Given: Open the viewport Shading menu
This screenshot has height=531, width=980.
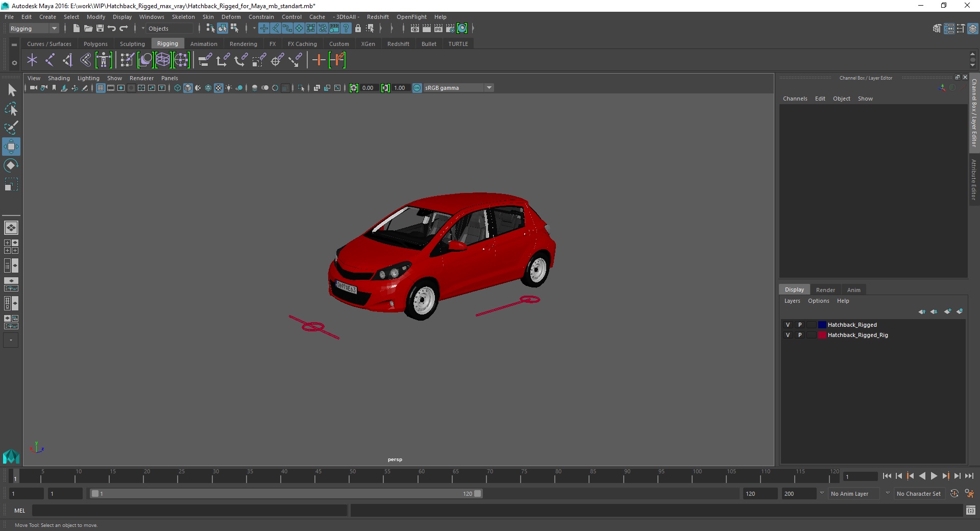Looking at the screenshot, I should pyautogui.click(x=59, y=78).
